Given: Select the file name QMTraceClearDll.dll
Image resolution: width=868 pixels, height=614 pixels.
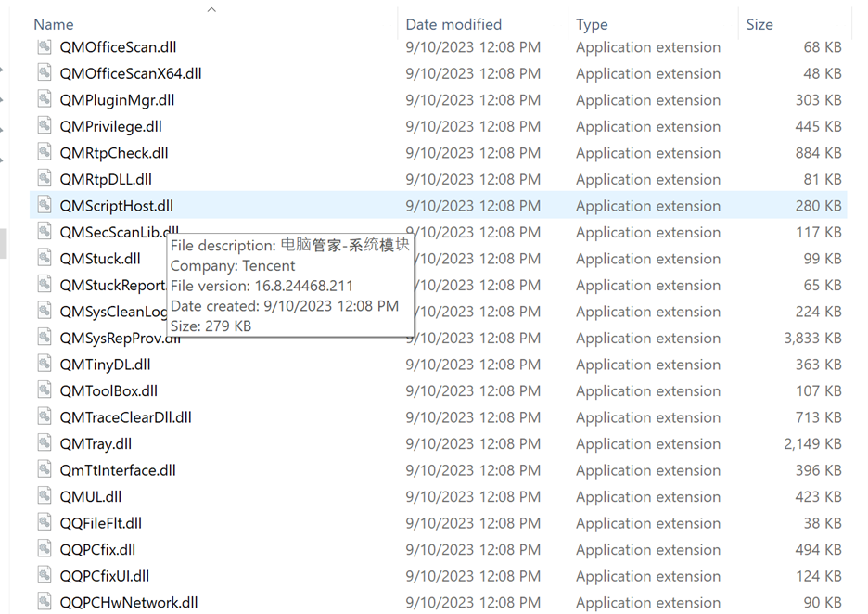Looking at the screenshot, I should click(126, 417).
